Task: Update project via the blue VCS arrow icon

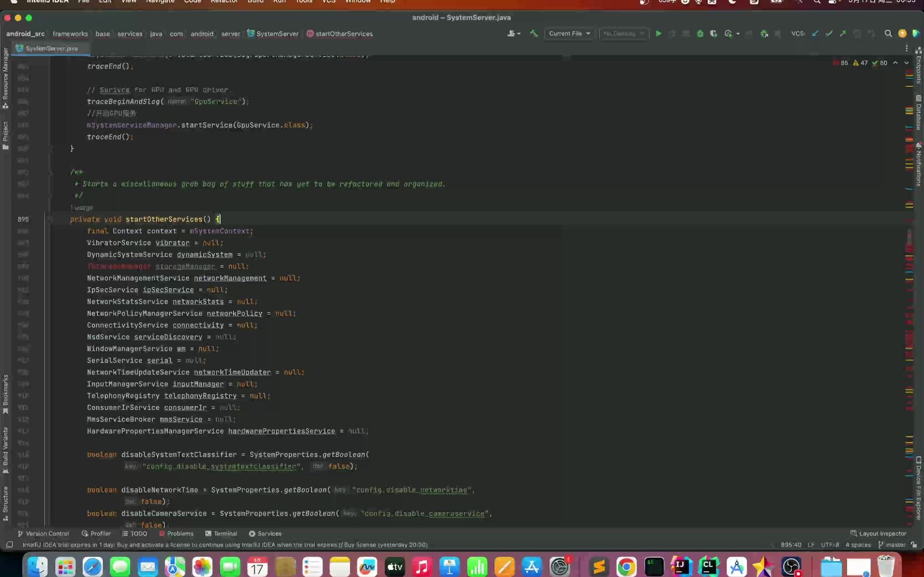Action: (x=814, y=34)
